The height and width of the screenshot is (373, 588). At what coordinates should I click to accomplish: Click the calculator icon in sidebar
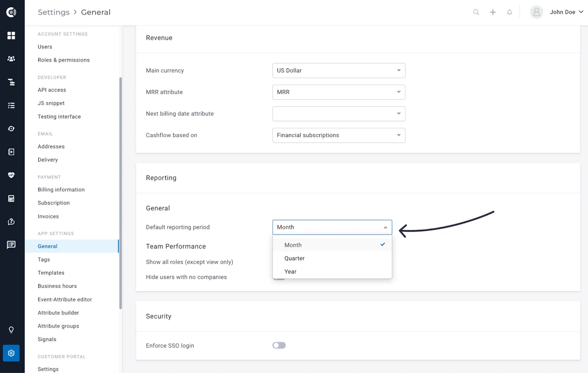[x=11, y=199]
